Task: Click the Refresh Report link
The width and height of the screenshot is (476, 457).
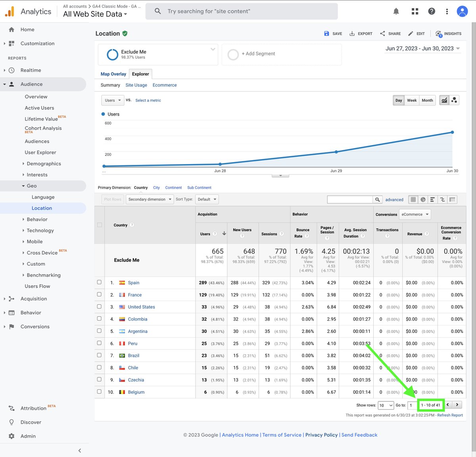Action: (450, 415)
